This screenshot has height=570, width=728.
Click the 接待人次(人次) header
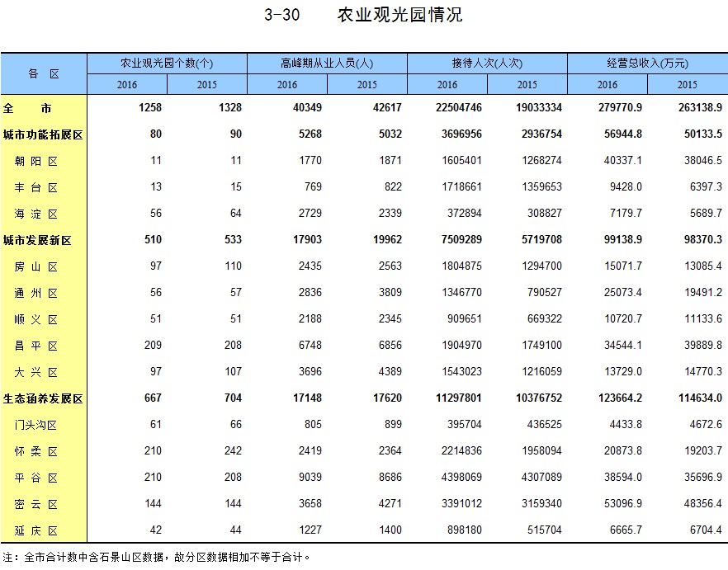(x=487, y=64)
